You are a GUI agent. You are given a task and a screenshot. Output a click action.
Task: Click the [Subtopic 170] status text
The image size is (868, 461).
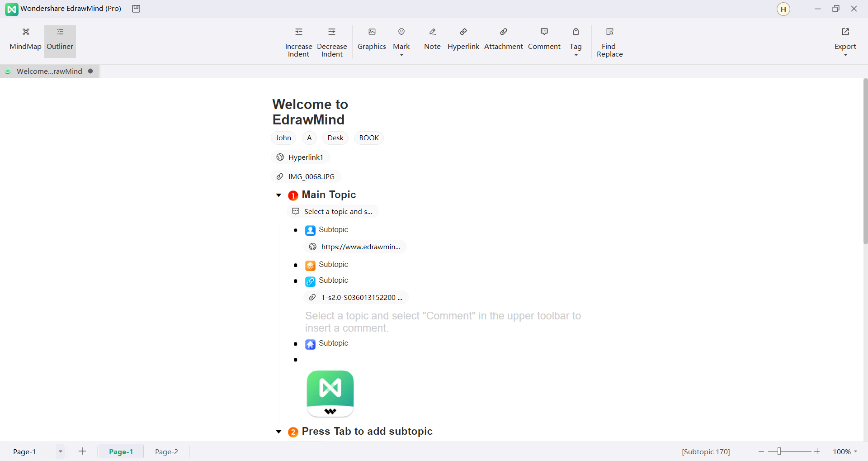point(706,451)
